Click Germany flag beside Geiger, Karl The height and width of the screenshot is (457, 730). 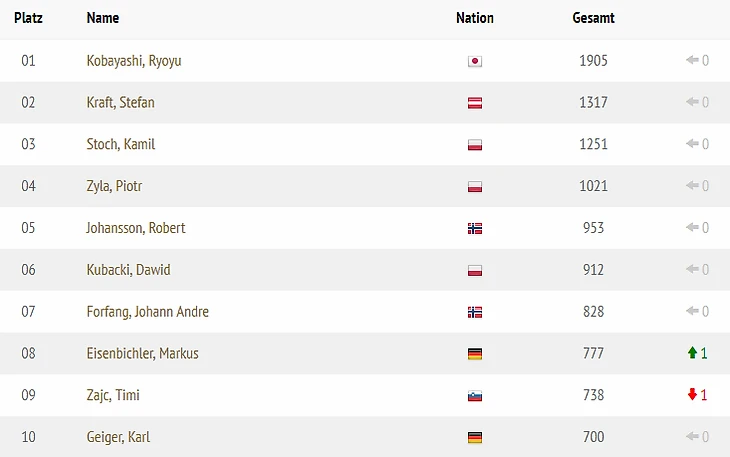[x=475, y=438]
